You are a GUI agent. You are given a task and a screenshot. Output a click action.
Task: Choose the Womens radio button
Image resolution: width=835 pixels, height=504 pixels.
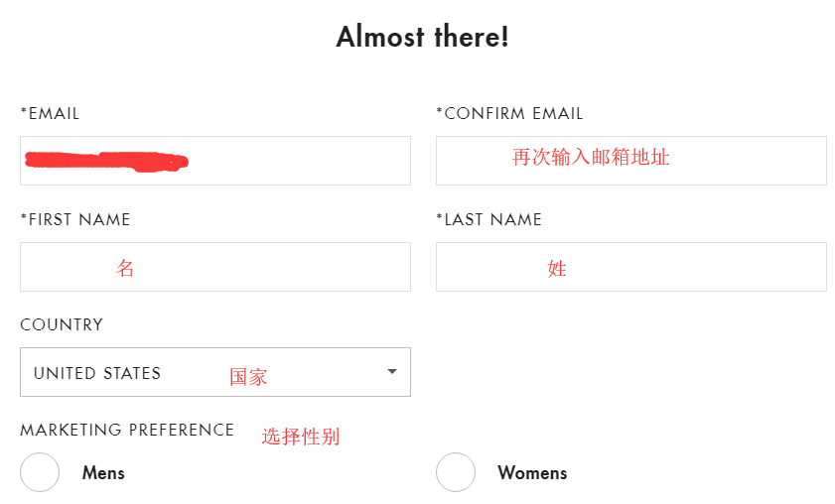click(x=456, y=472)
